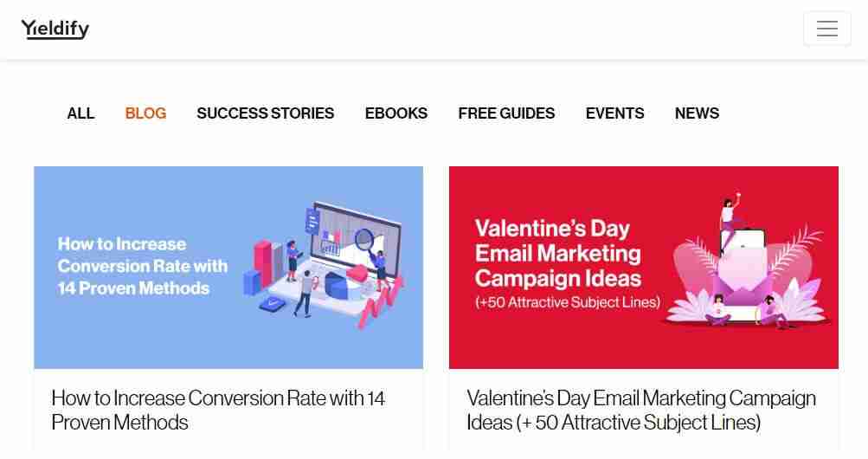Open the 'Valentine's Day Email Marketing Campaign' title link

coord(640,410)
